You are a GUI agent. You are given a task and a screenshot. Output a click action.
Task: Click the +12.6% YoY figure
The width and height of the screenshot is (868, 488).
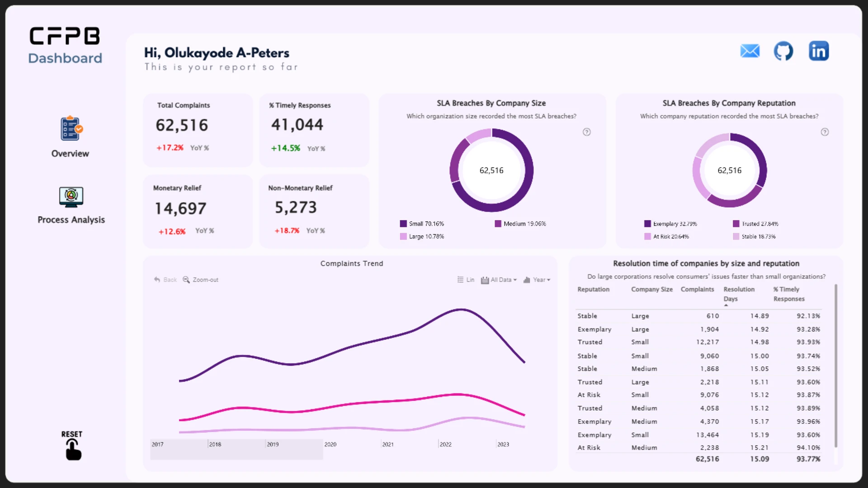172,231
